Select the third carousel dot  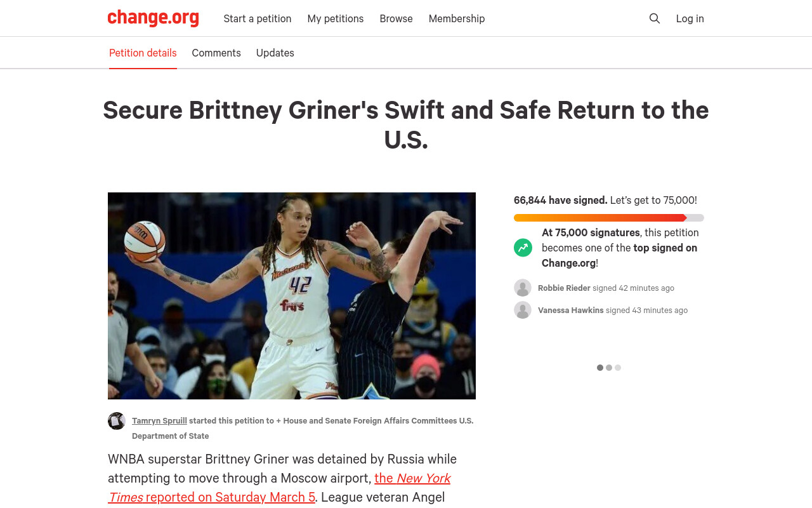[618, 368]
